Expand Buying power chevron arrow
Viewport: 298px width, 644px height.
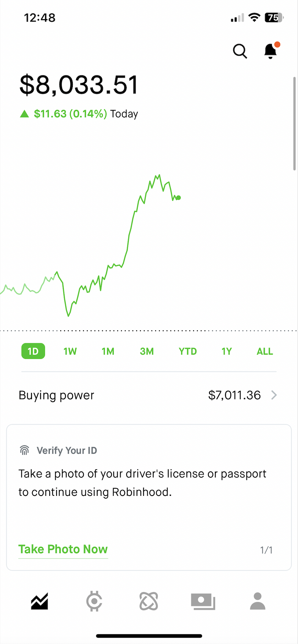(274, 395)
